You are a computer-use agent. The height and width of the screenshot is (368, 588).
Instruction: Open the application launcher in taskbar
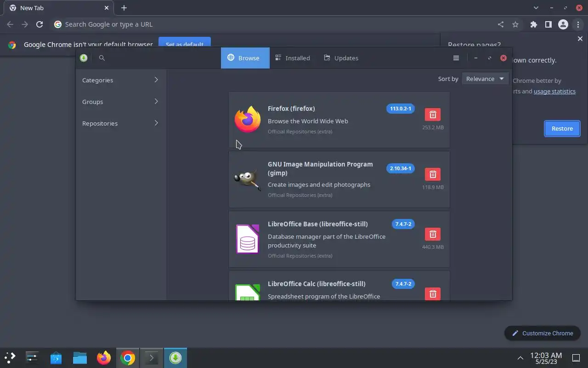tap(10, 357)
